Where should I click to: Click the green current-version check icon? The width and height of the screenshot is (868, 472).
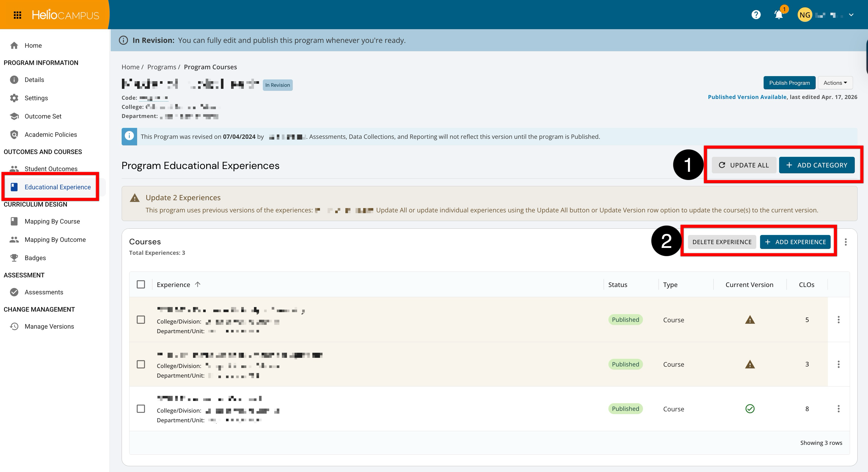(x=750, y=409)
